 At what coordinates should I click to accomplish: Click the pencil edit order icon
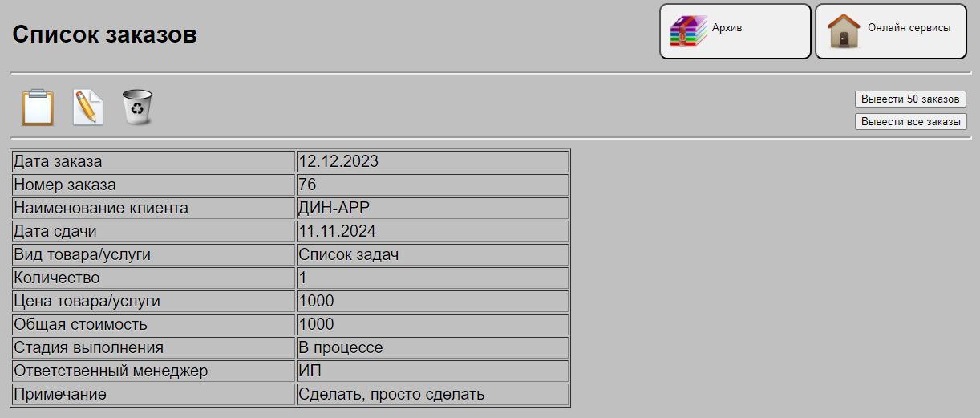88,108
